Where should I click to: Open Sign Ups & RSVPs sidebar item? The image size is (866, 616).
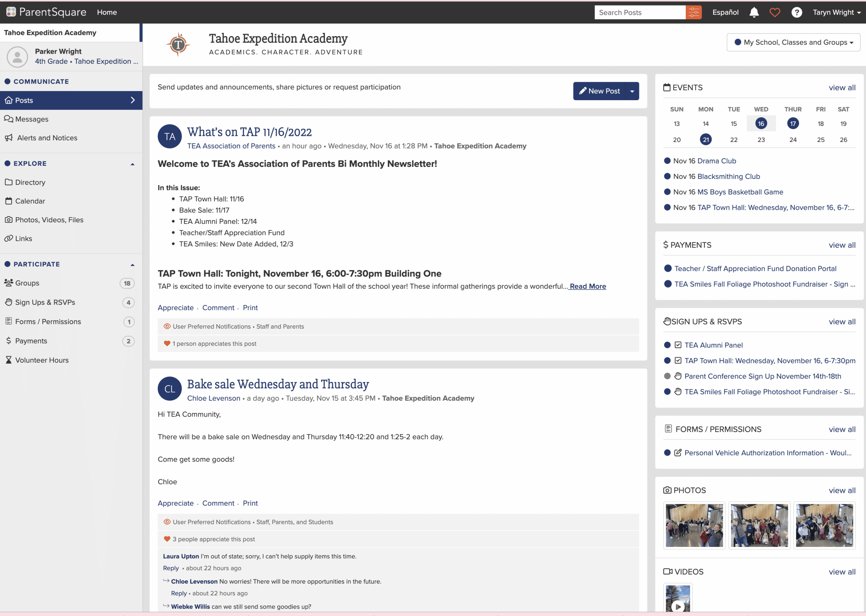(x=71, y=302)
